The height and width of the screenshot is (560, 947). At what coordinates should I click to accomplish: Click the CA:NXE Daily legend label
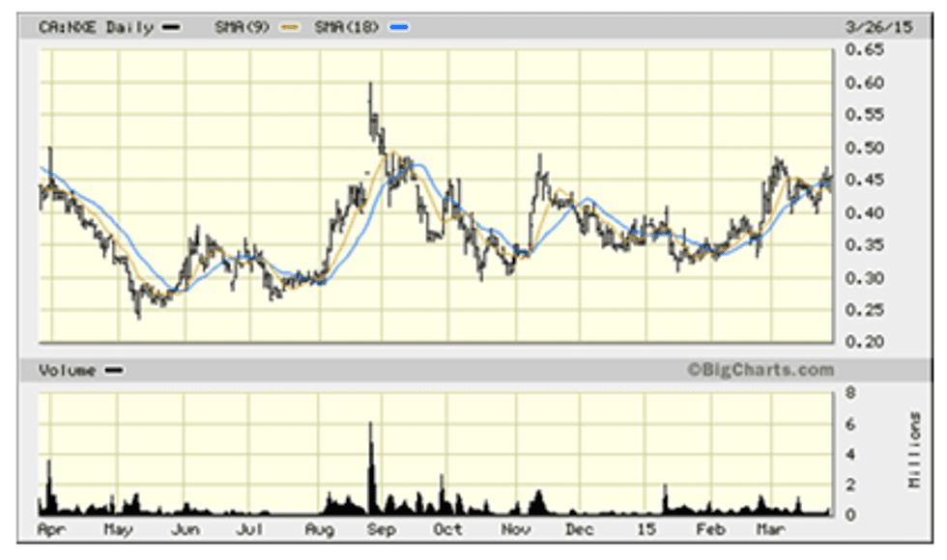pos(95,28)
